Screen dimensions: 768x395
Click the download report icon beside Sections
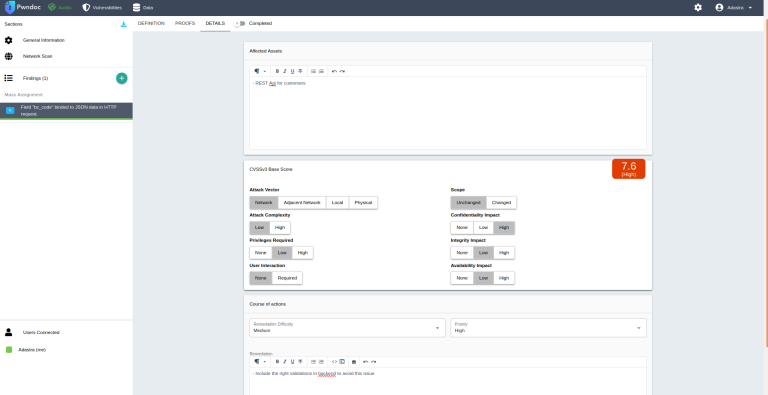[x=123, y=24]
